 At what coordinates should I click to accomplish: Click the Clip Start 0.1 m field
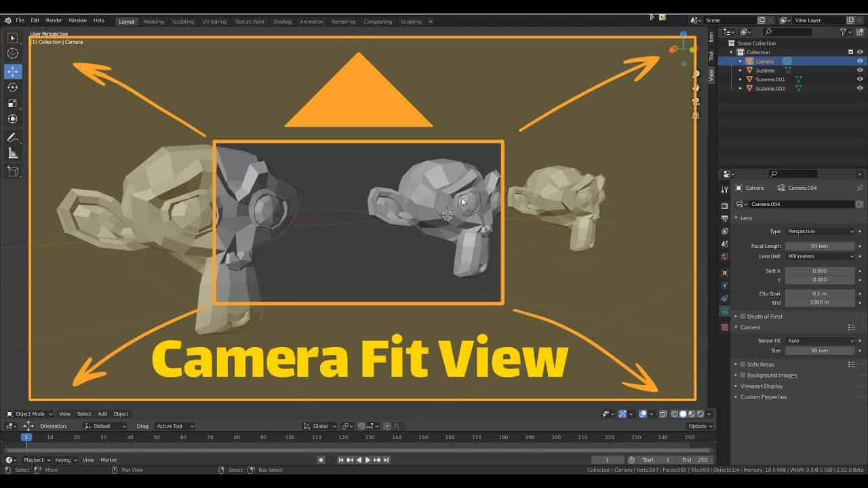821,293
